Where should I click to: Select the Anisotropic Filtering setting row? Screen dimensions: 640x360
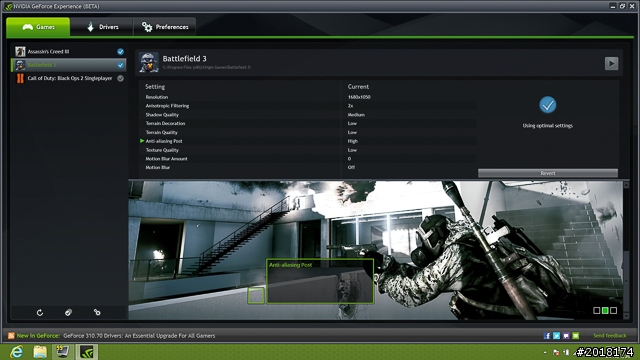(308, 106)
